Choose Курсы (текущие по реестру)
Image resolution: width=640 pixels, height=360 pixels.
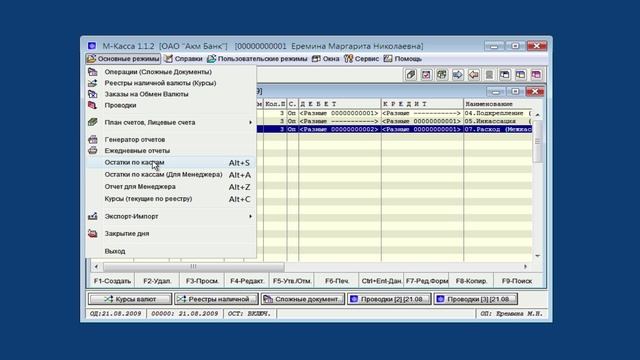pyautogui.click(x=171, y=199)
